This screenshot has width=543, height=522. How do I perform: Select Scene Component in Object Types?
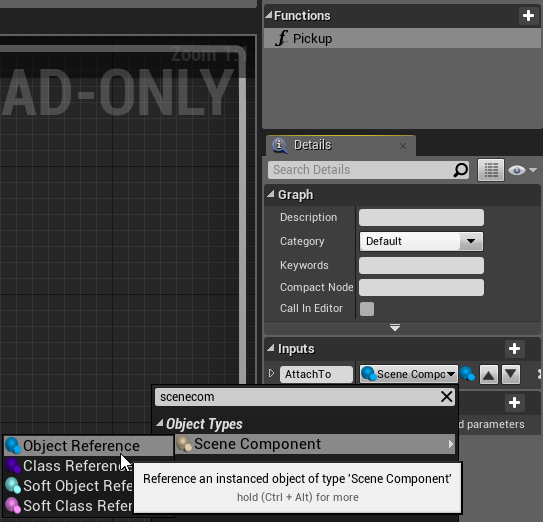coord(315,444)
